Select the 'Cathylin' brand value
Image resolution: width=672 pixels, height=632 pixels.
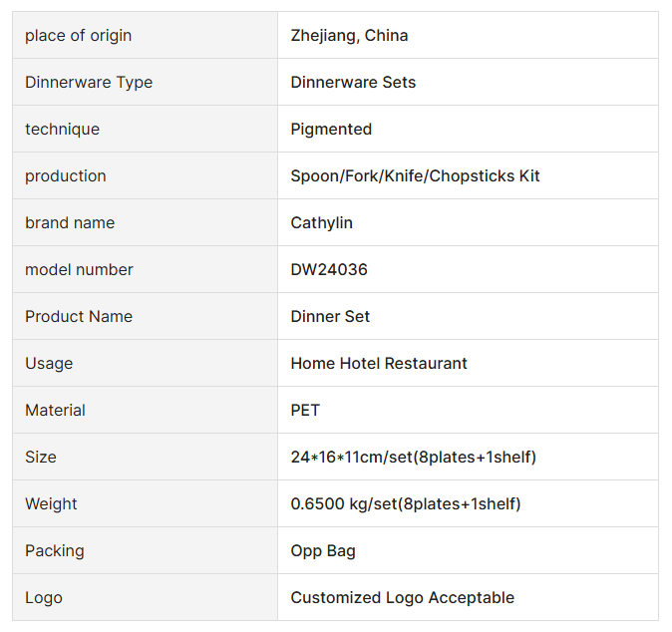pyautogui.click(x=321, y=223)
